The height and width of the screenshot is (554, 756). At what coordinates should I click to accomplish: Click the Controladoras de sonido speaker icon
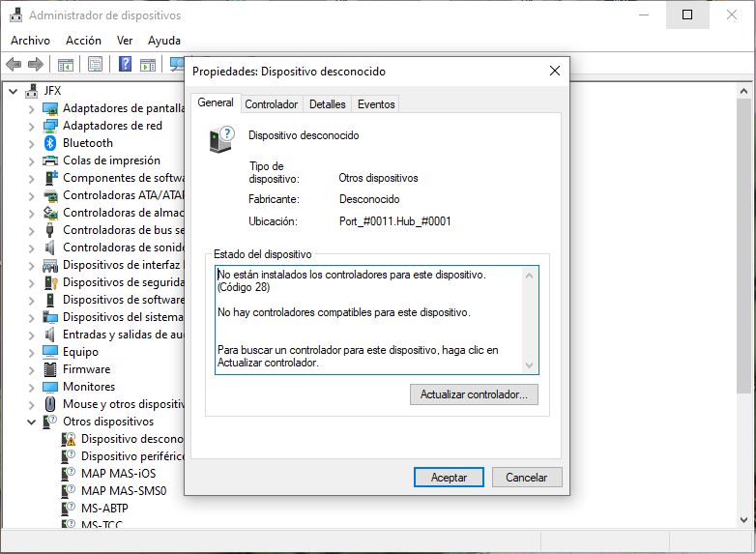click(49, 248)
